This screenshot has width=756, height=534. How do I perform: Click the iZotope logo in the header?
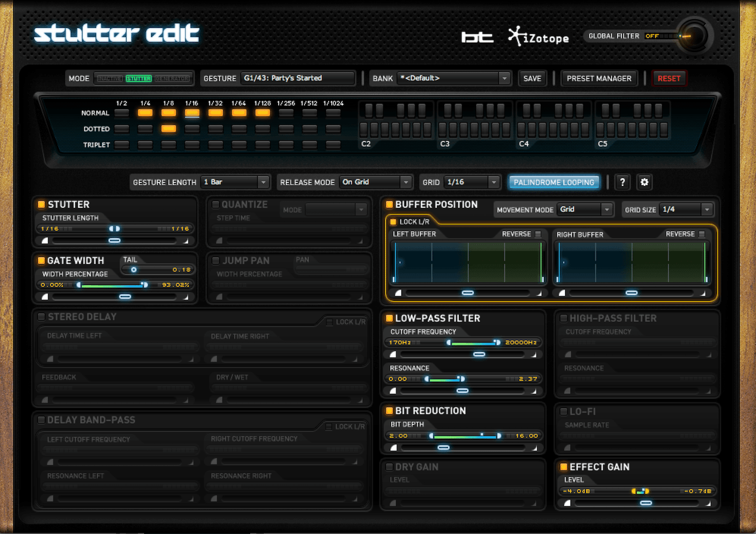[538, 37]
